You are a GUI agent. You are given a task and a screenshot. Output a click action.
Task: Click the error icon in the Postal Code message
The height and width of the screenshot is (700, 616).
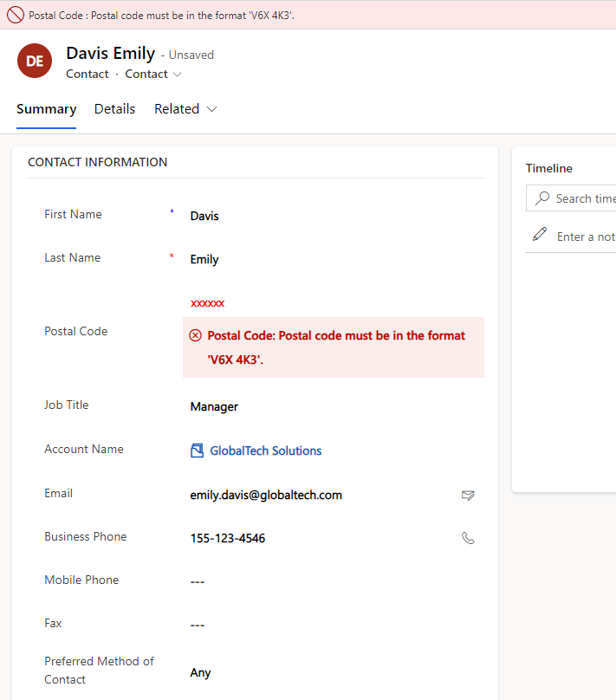(195, 335)
